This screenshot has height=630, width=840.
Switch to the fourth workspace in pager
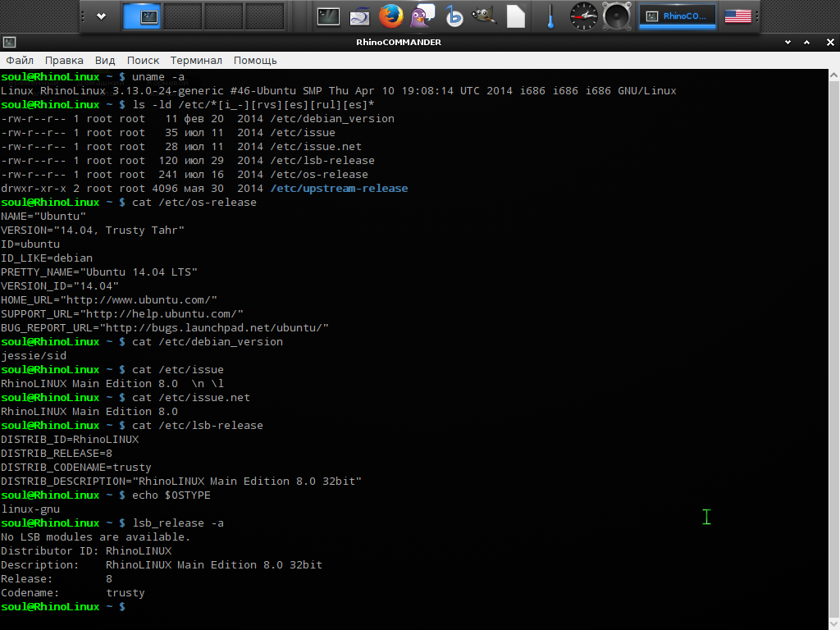(264, 16)
